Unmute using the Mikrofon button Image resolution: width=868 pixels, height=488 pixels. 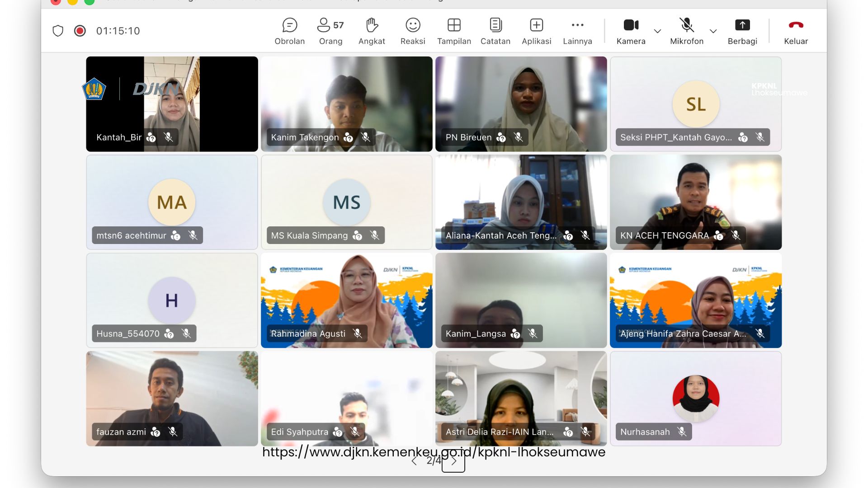click(686, 31)
